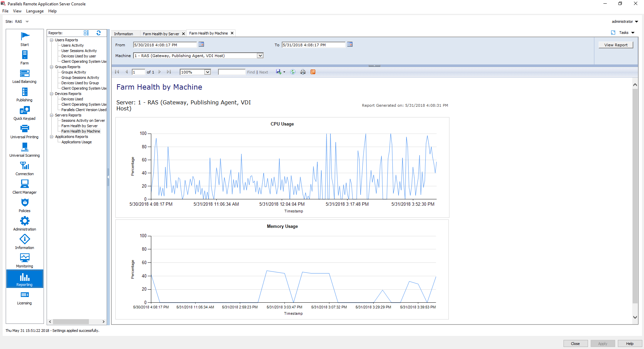Open the Help menu
Screen dimensions: 644x349
(52, 11)
